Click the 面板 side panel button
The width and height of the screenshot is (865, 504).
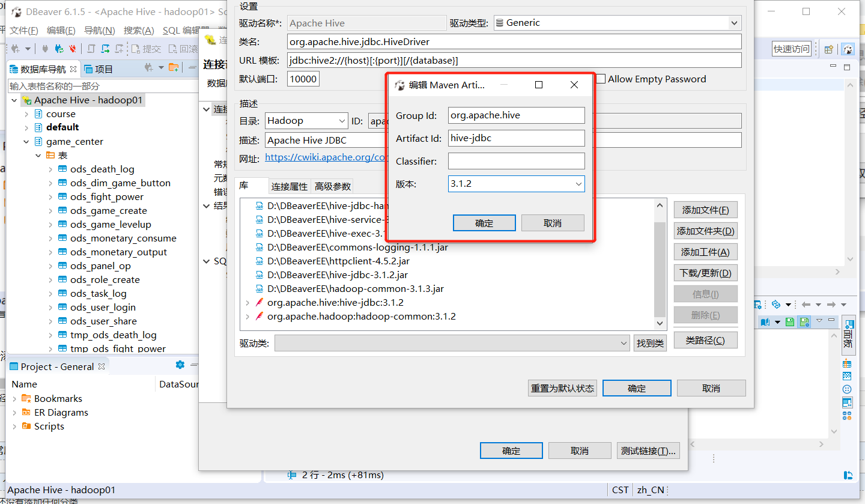pyautogui.click(x=848, y=335)
